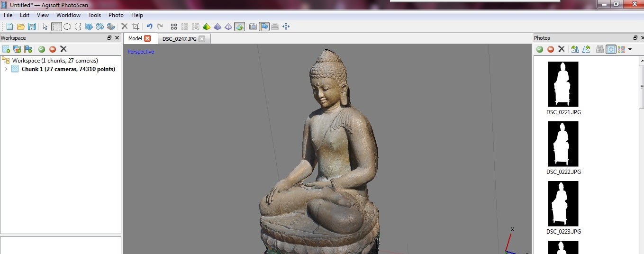
Task: Click the Workspace Add Photos icon
Action: (x=17, y=49)
